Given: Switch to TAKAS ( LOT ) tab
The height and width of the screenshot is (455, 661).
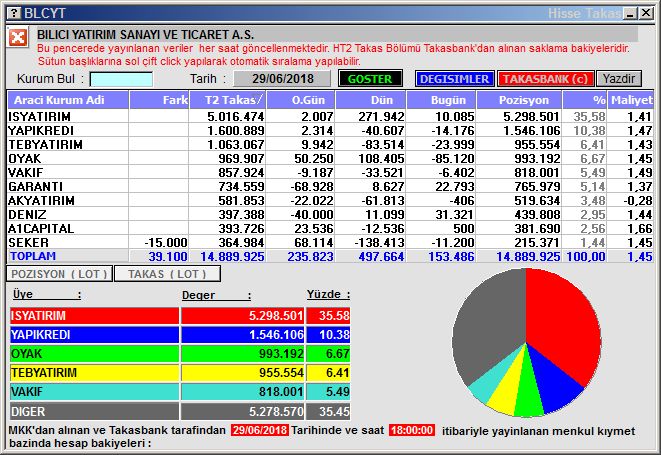Looking at the screenshot, I should [x=167, y=274].
